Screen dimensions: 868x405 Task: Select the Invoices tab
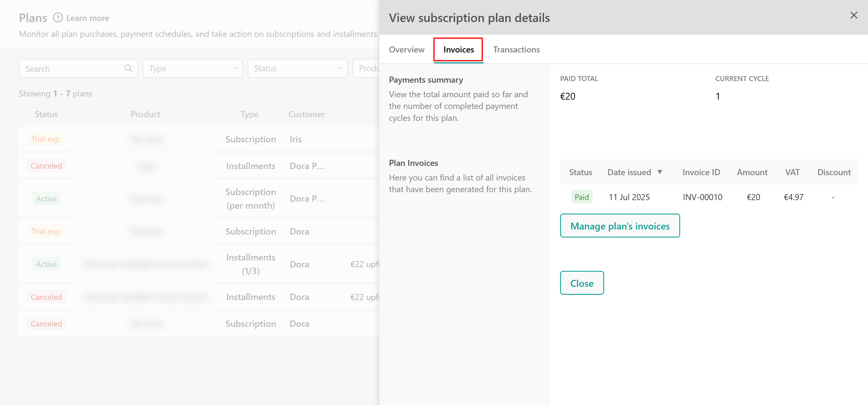click(458, 50)
